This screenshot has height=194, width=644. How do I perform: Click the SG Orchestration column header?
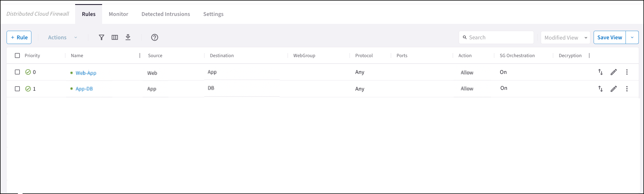[x=517, y=56]
